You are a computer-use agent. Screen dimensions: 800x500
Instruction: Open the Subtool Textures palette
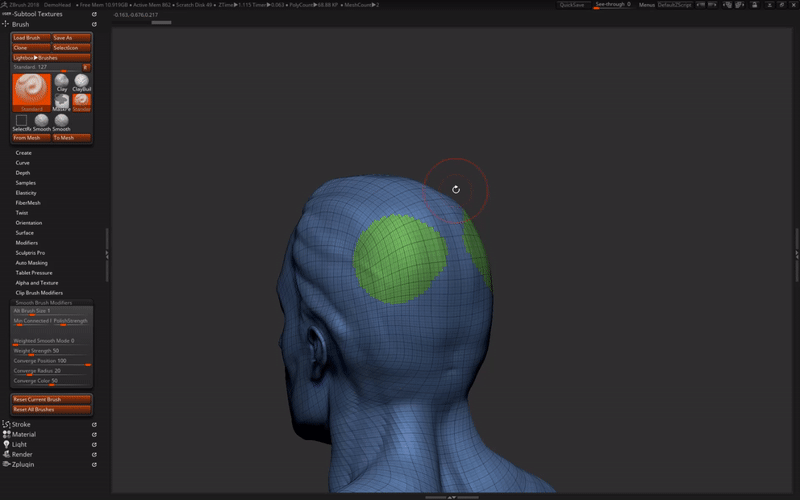[x=37, y=14]
